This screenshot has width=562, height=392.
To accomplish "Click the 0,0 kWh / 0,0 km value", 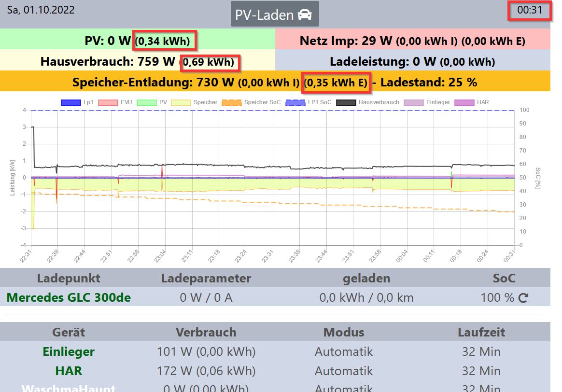I will click(366, 298).
